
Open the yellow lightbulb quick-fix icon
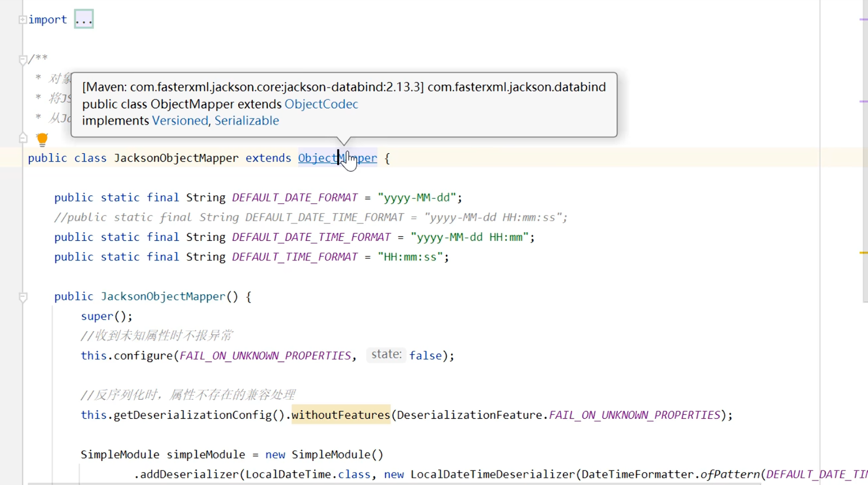click(42, 139)
